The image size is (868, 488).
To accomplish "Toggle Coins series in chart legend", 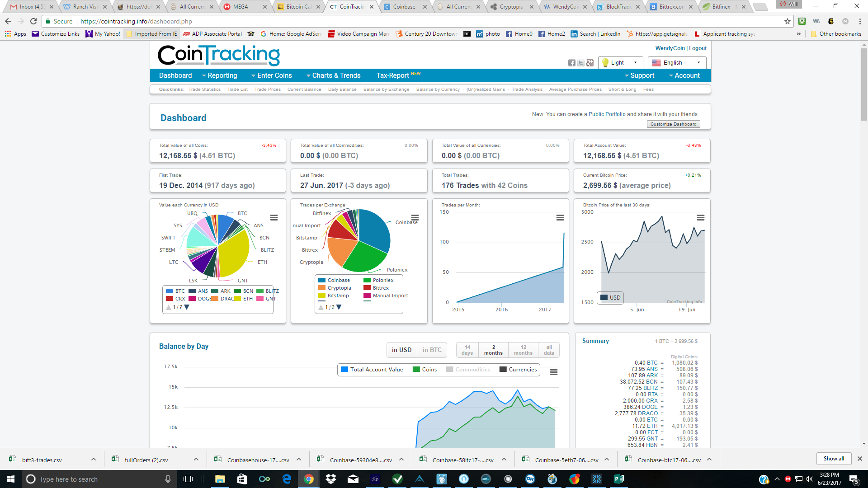I will tap(425, 370).
